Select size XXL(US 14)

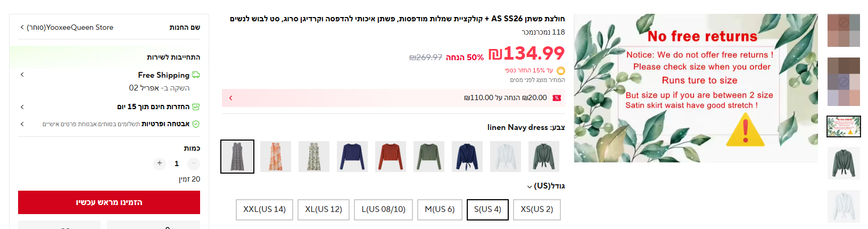264,209
